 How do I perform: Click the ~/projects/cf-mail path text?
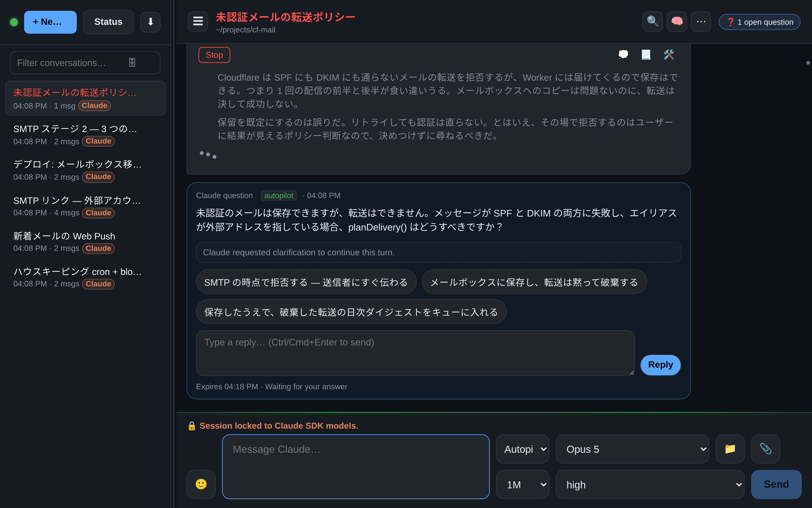245,30
